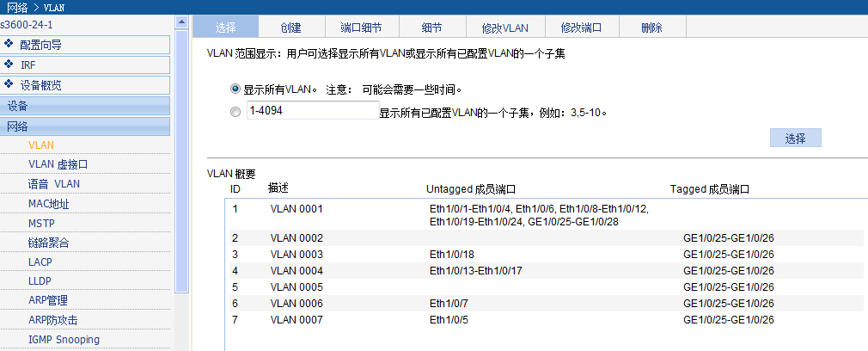Click the 1-4094 VLAN range input field

[310, 111]
